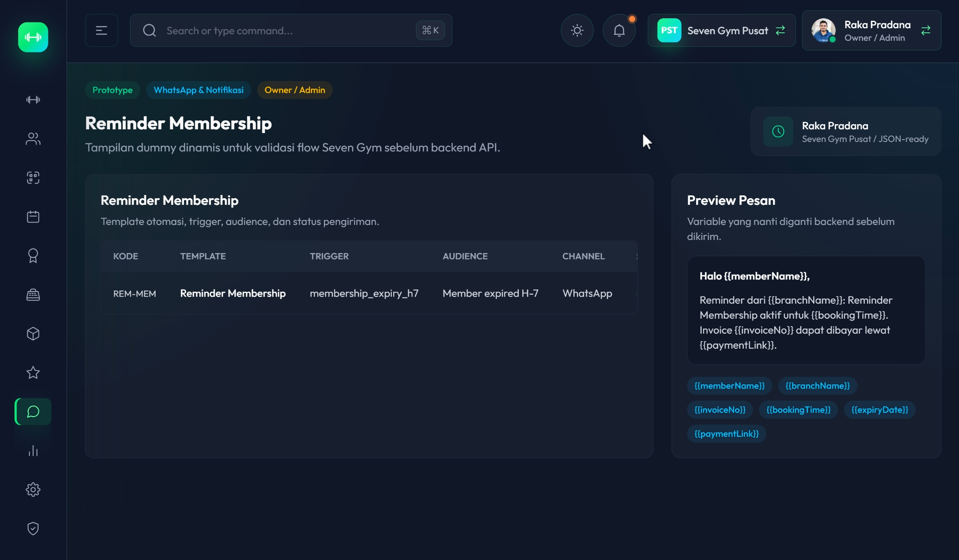Click the search magnifier icon
The height and width of the screenshot is (560, 959).
coord(150,30)
